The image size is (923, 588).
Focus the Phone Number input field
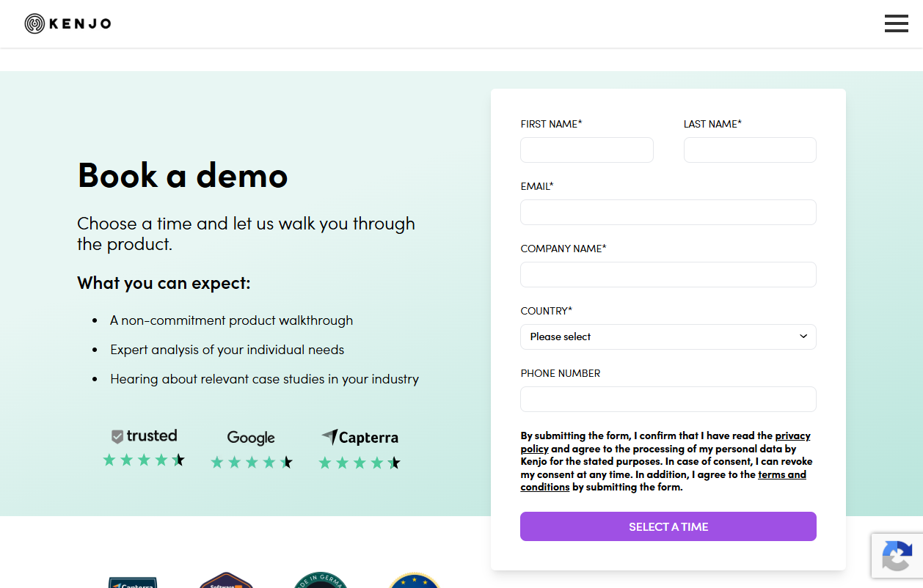[668, 399]
